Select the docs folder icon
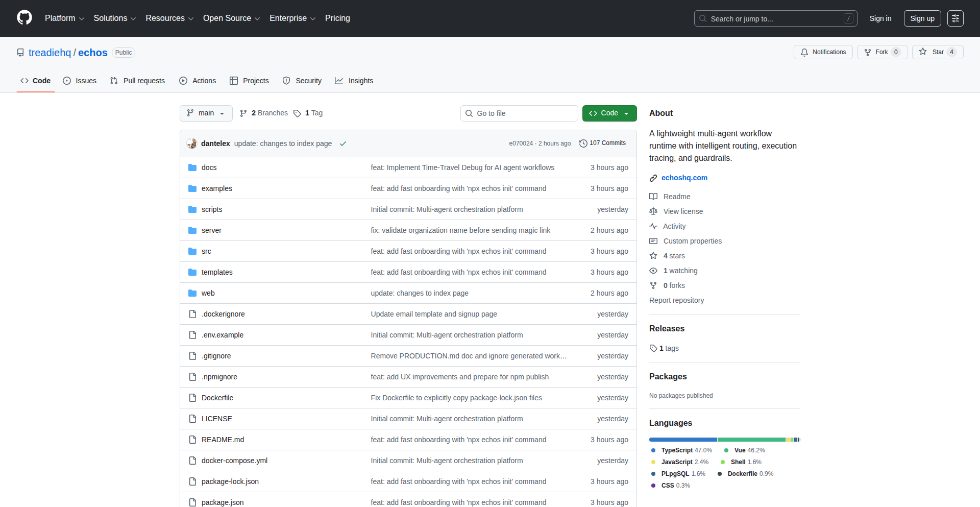 tap(192, 167)
